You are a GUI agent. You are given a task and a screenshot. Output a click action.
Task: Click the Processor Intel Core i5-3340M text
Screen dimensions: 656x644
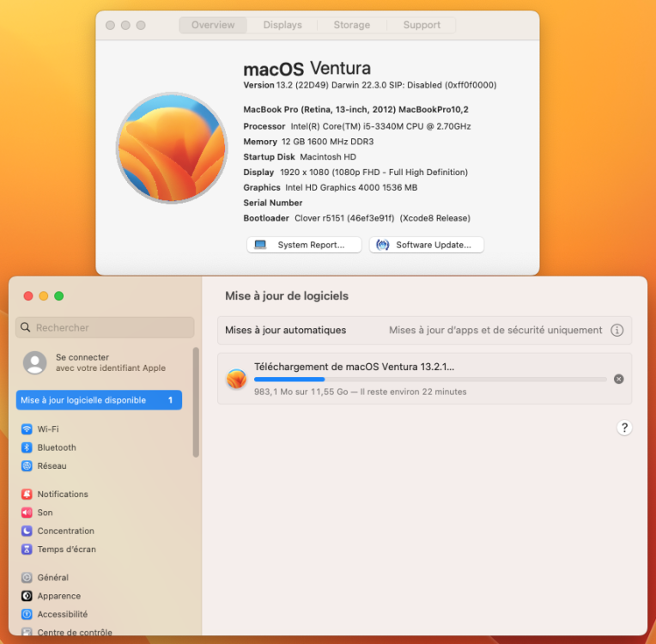tap(357, 126)
